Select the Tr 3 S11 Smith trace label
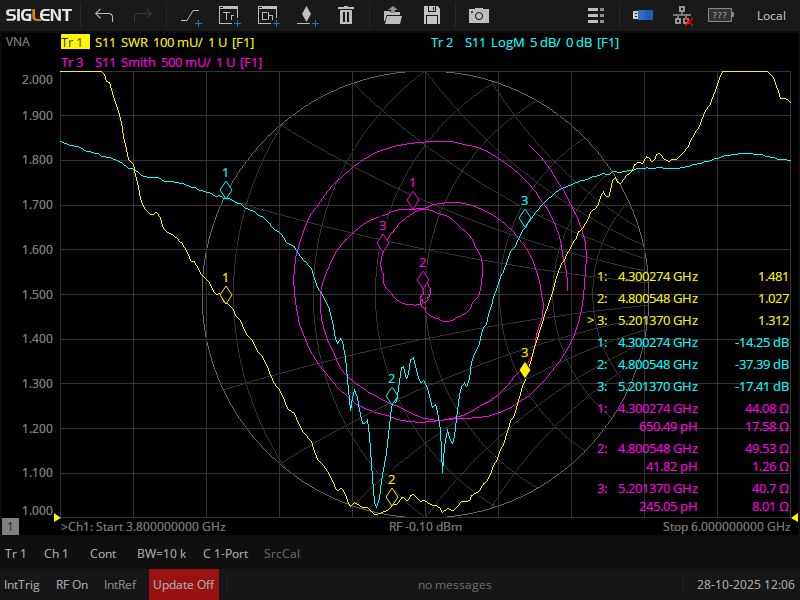Image resolution: width=800 pixels, height=600 pixels. click(x=161, y=62)
